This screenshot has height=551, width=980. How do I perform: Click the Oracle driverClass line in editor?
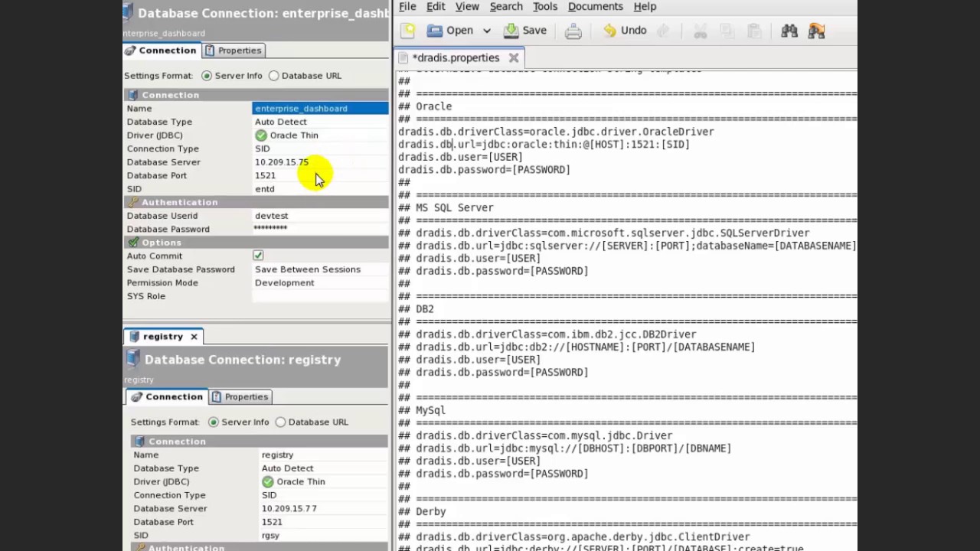pos(556,132)
